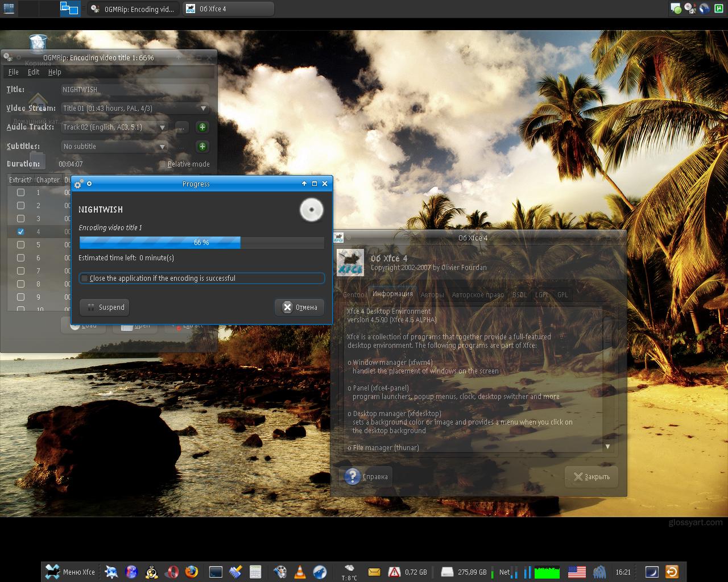Image resolution: width=728 pixels, height=582 pixels.
Task: Add another audio track with green plus
Action: tap(202, 127)
